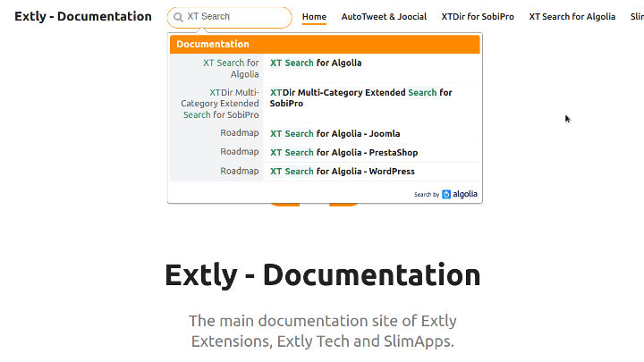644x362 pixels.
Task: Click the Extly - Documentation site title
Action: point(83,16)
